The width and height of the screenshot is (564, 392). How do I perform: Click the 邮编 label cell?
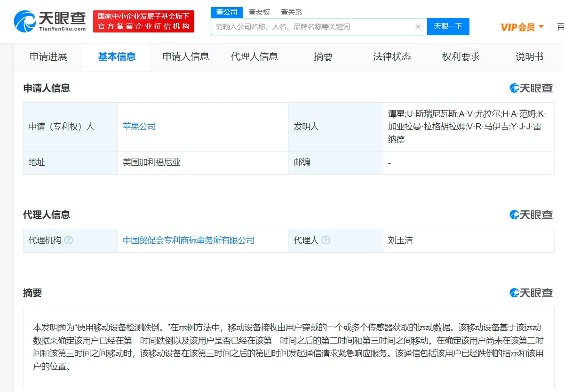[x=336, y=163]
